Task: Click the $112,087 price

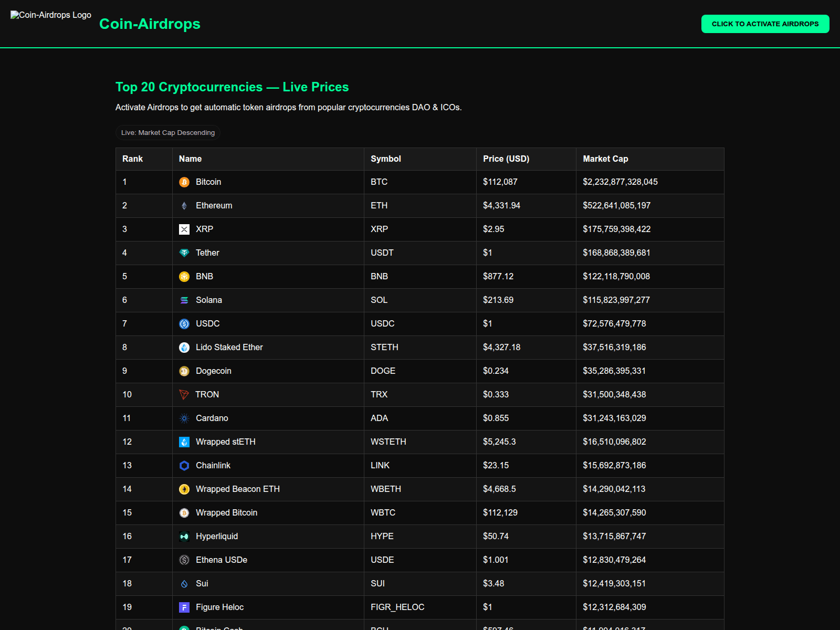Action: coord(500,182)
